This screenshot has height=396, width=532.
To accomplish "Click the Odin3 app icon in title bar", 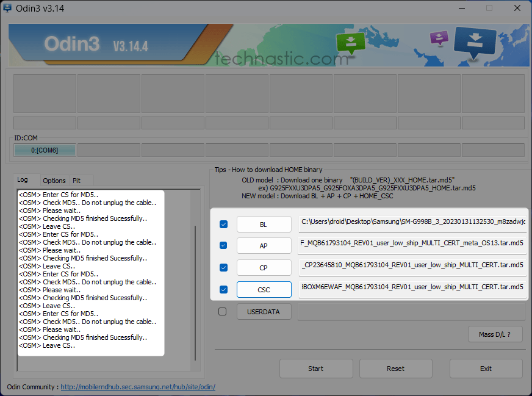I will point(7,8).
